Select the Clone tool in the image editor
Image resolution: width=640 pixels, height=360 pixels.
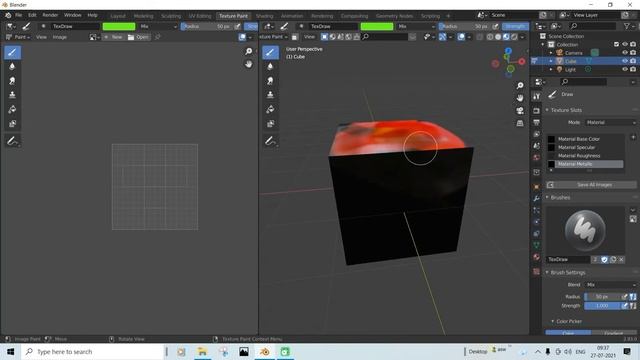point(12,95)
